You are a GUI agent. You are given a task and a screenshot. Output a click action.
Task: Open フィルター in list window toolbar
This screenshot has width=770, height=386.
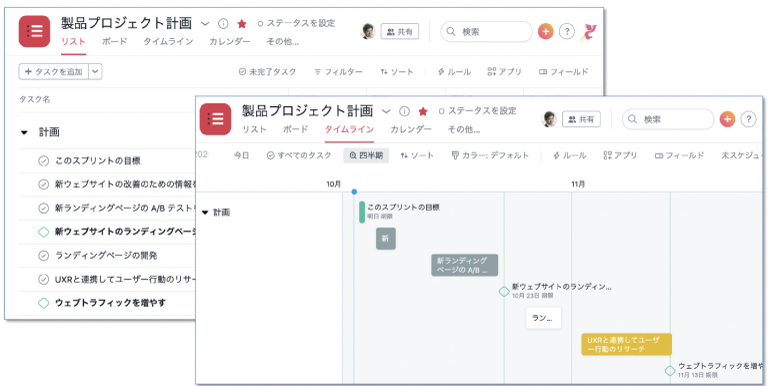(338, 72)
